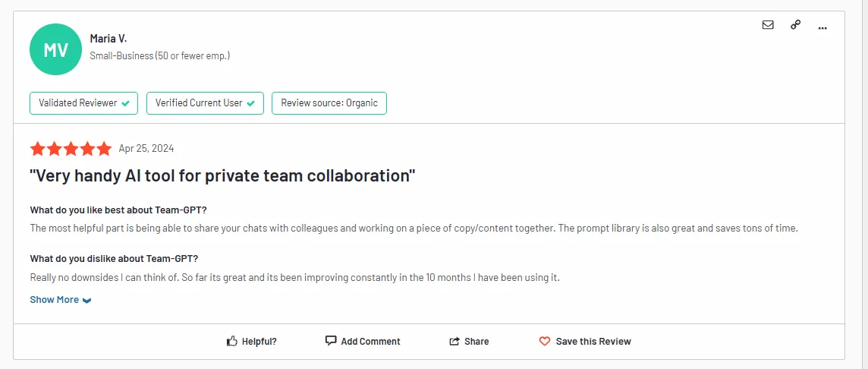Expand the review with Show More

[55, 300]
